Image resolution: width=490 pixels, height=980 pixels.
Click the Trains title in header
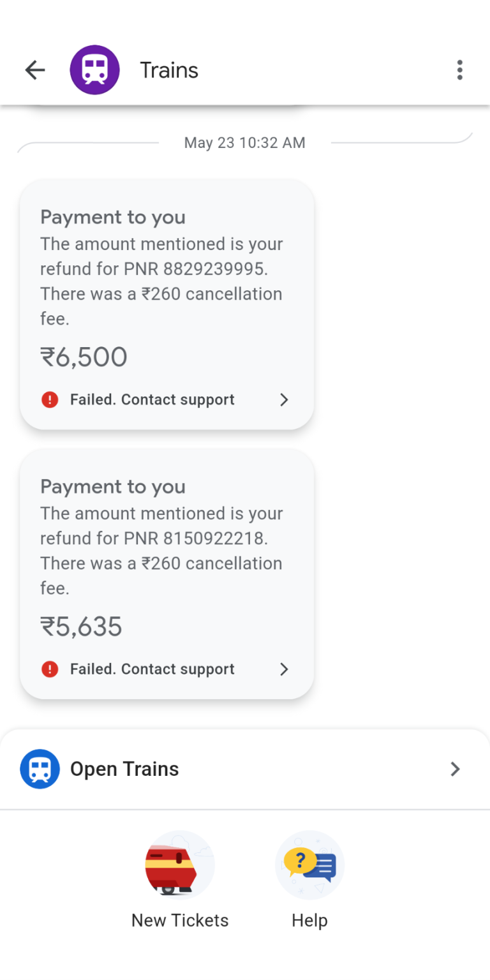click(169, 70)
